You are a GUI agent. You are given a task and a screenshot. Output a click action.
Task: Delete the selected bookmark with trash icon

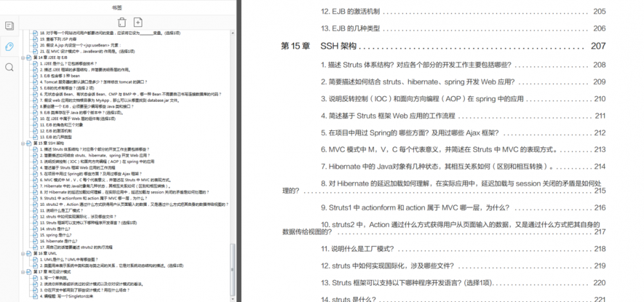pyautogui.click(x=122, y=23)
